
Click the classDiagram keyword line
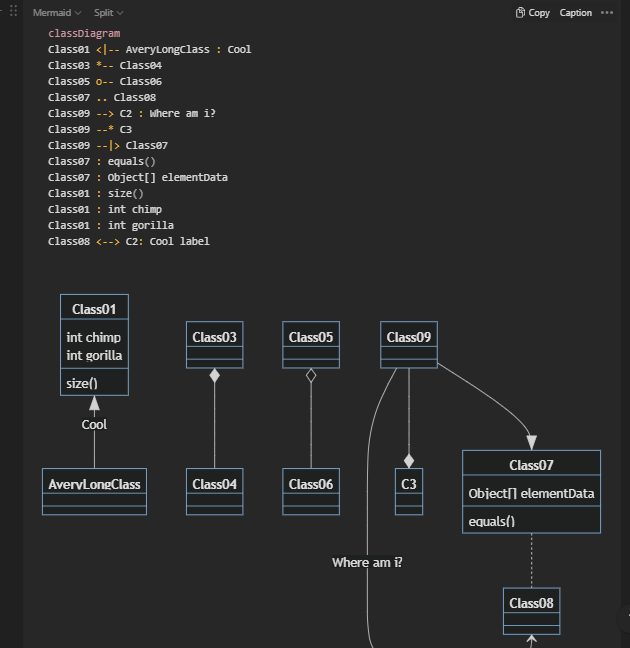point(84,33)
